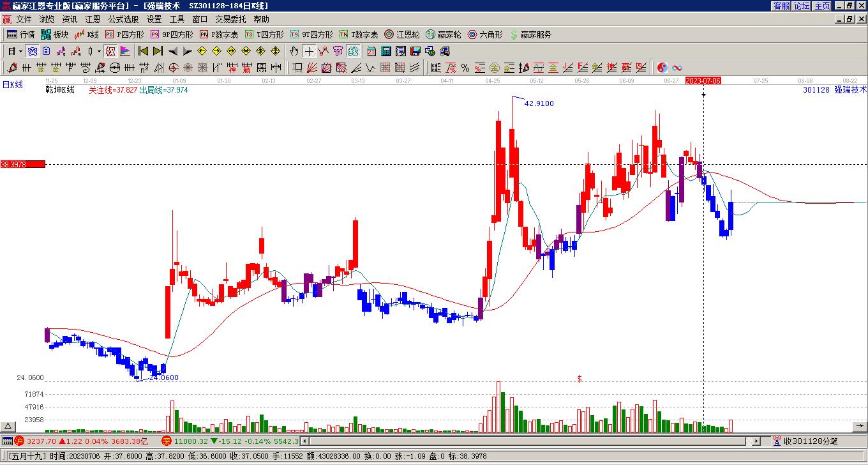Image resolution: width=868 pixels, height=465 pixels.
Task: Open the 工具 menu
Action: click(x=177, y=19)
